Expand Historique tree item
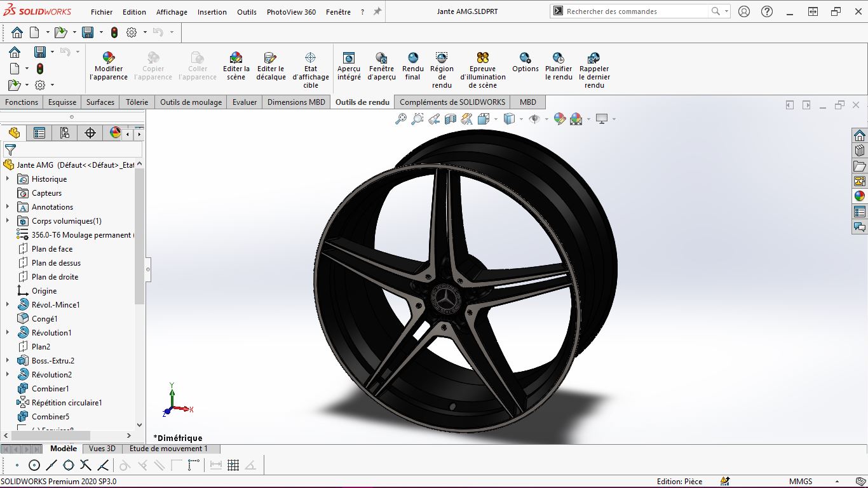The width and height of the screenshot is (868, 488). 8,179
